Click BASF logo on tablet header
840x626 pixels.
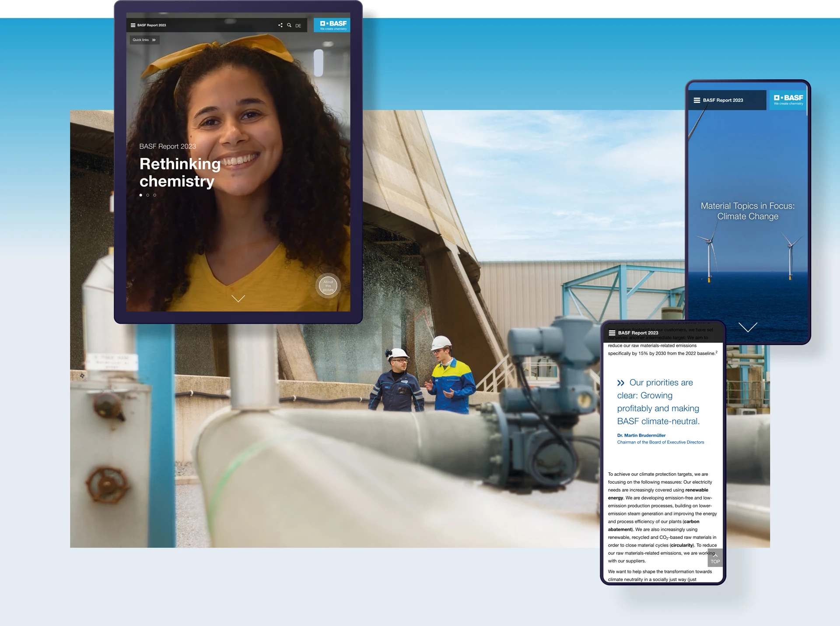pos(333,25)
